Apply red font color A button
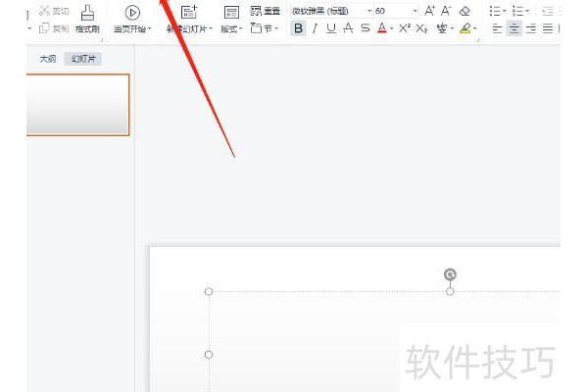This screenshot has width=588, height=392. (382, 28)
